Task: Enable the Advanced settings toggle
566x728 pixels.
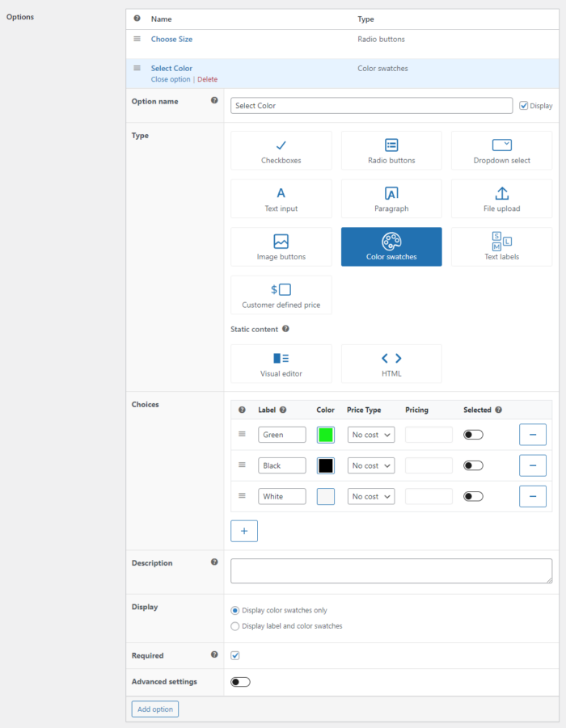Action: pos(240,682)
